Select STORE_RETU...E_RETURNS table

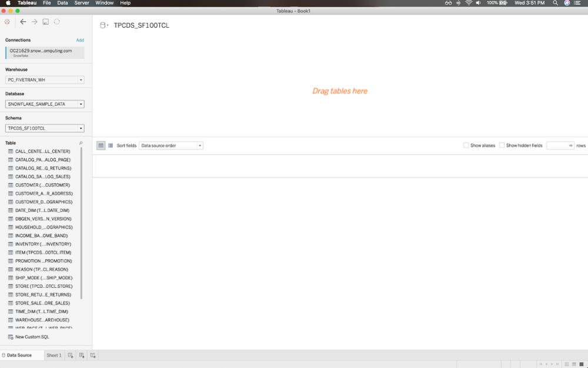point(43,295)
